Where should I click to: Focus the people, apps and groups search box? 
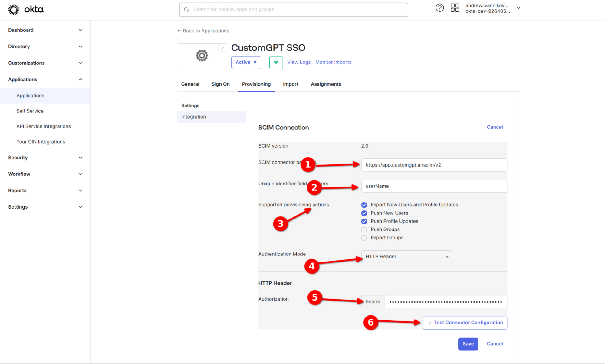(294, 10)
